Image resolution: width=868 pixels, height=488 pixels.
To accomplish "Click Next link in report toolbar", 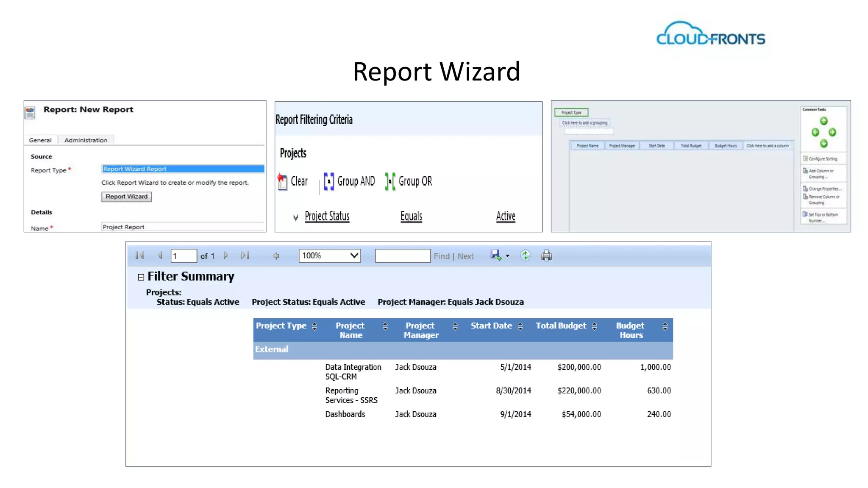I will [x=466, y=256].
